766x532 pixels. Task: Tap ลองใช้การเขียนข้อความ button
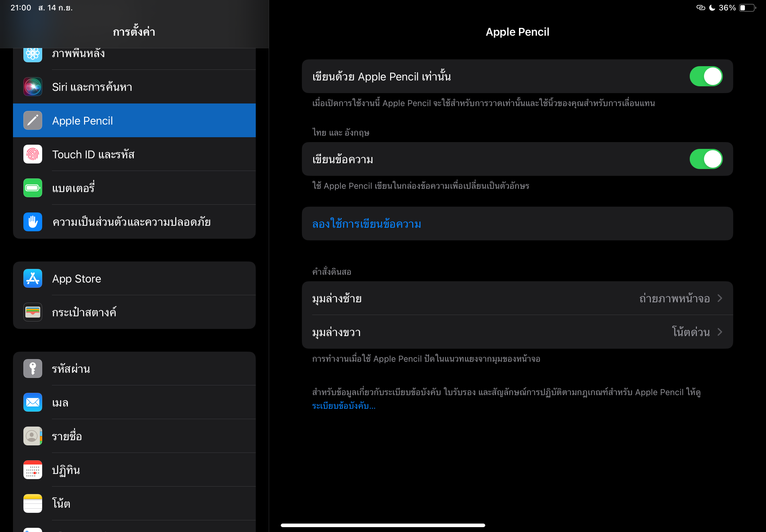click(x=517, y=224)
